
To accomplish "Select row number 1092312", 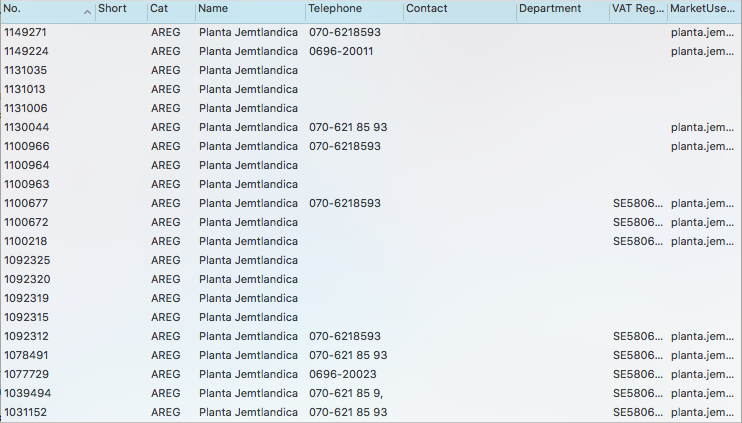I will click(x=371, y=336).
